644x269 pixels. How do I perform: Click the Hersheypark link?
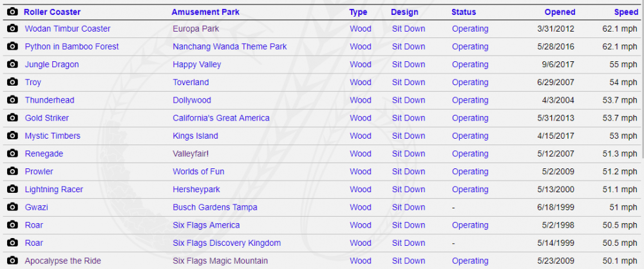[196, 189]
